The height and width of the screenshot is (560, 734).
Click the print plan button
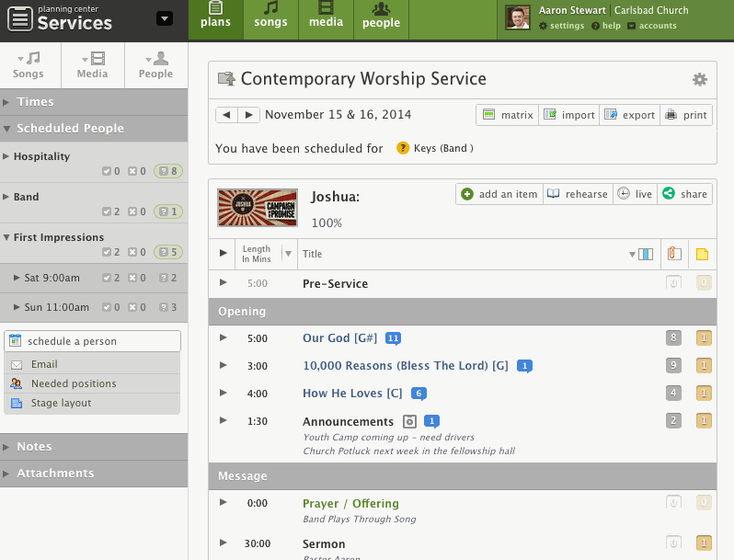[x=686, y=115]
